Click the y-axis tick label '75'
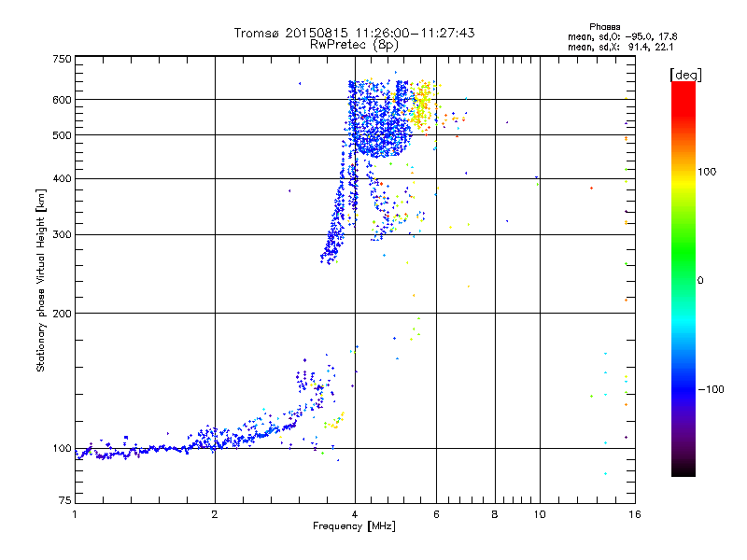The height and width of the screenshot is (560, 747). [65, 500]
